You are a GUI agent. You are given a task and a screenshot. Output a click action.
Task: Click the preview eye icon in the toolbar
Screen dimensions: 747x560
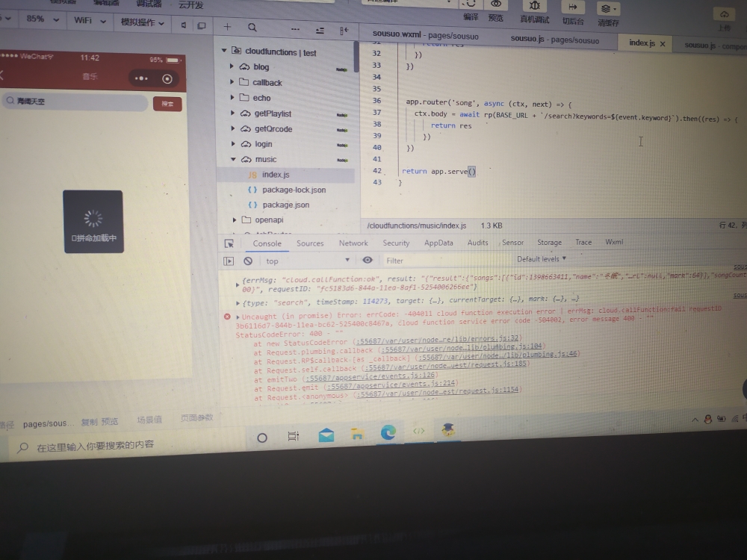tap(496, 4)
